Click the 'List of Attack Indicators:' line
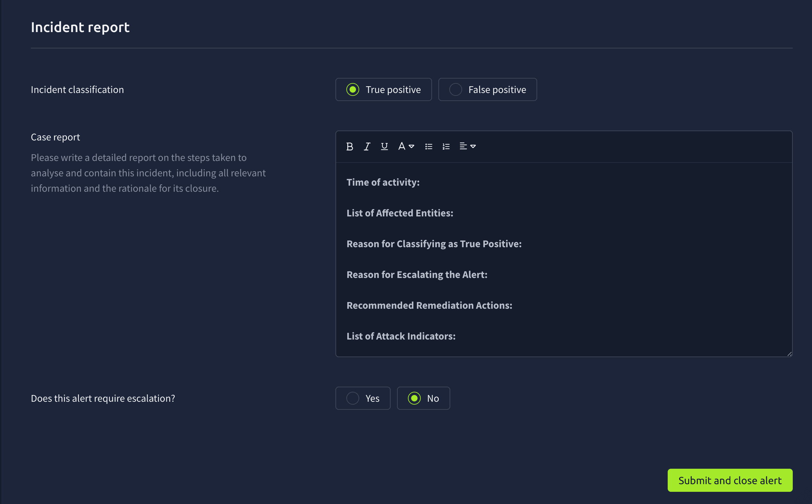Screen dimensions: 812x504 401,336
